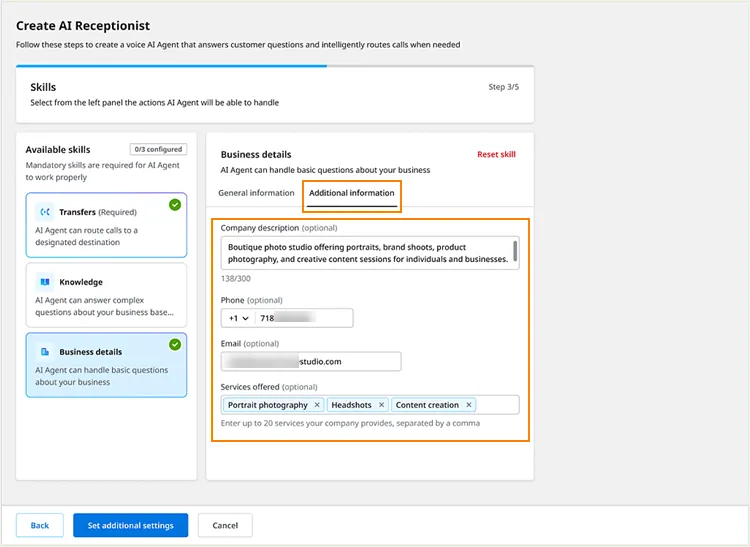Click the step progress bar
Viewport: 750px width, 547px height.
pyautogui.click(x=275, y=66)
